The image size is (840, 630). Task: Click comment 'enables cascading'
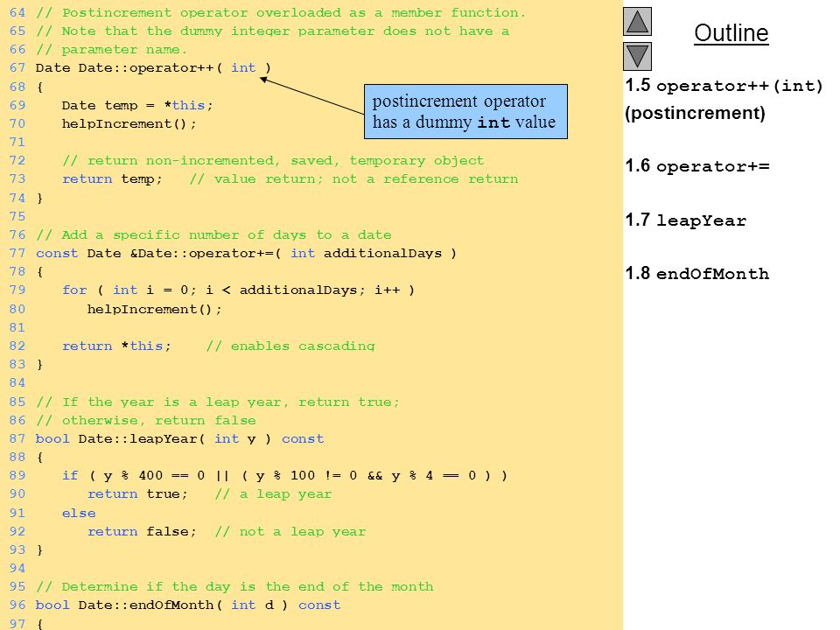click(x=290, y=346)
